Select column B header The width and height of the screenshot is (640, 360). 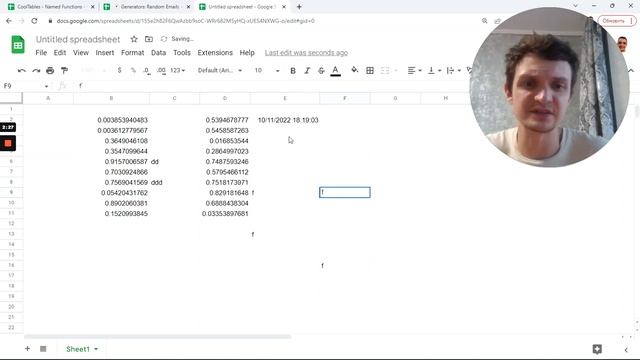click(111, 98)
